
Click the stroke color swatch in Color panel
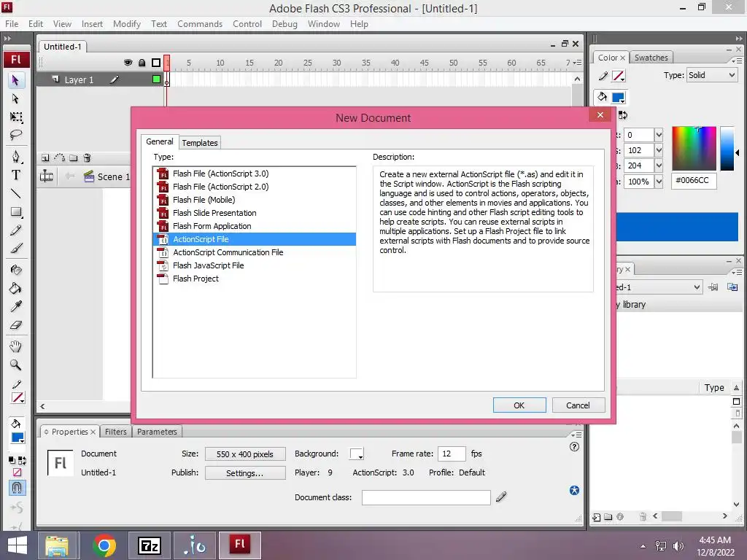point(618,76)
